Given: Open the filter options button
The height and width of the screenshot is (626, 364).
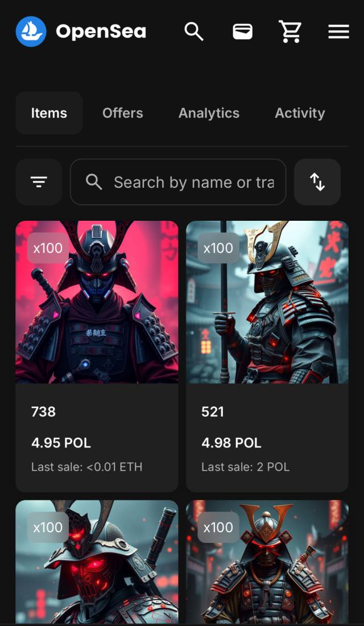Looking at the screenshot, I should tap(39, 182).
